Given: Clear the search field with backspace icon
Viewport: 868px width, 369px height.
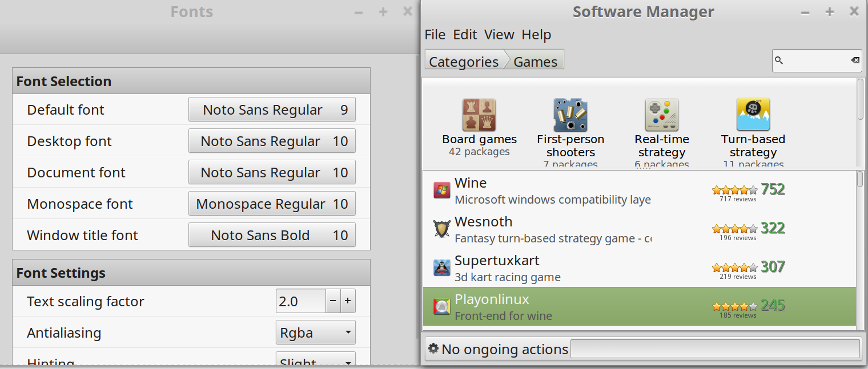Looking at the screenshot, I should pyautogui.click(x=855, y=60).
